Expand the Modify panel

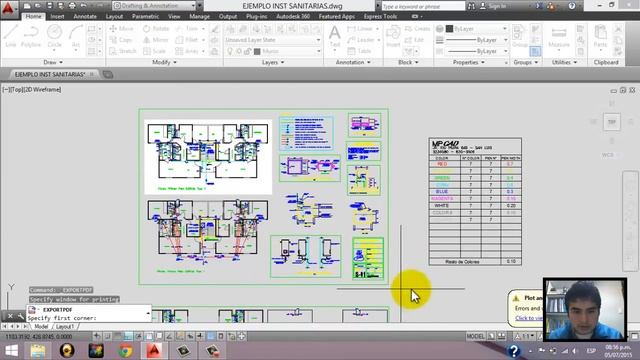(x=164, y=62)
